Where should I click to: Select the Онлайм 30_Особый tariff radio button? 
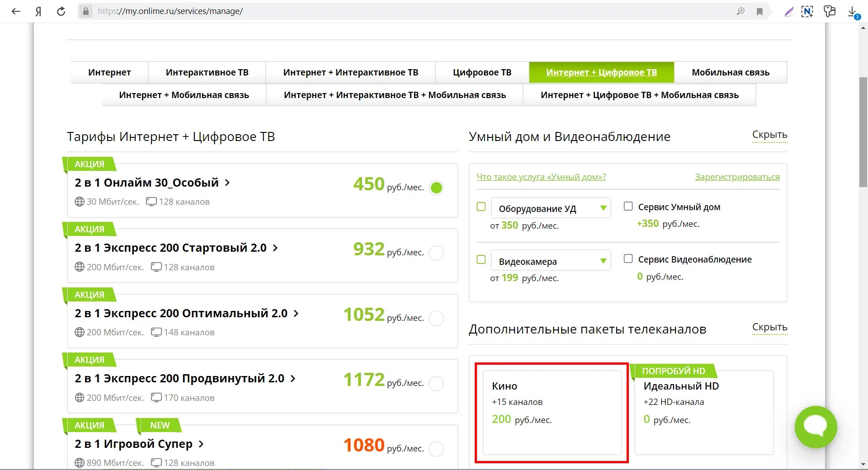[436, 188]
